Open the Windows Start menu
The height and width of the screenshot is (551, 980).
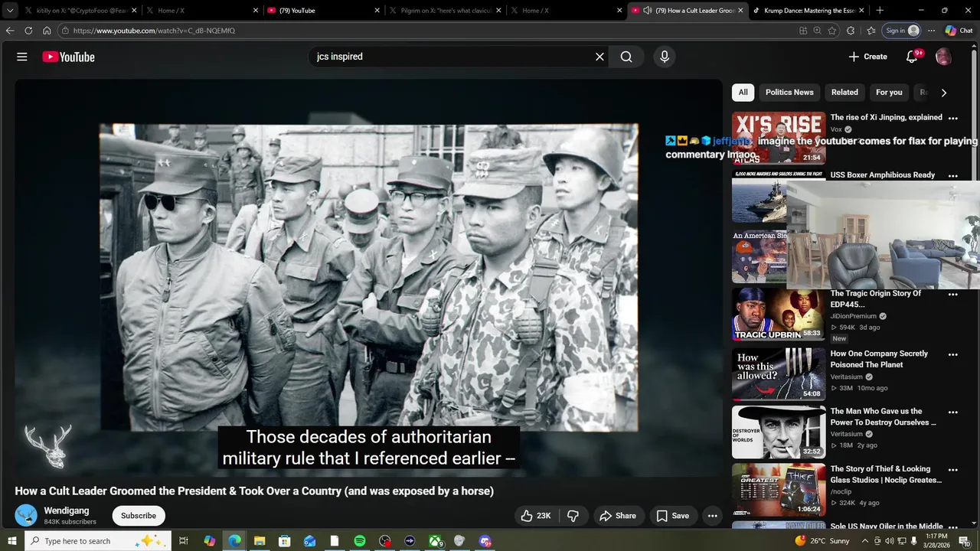pyautogui.click(x=11, y=541)
